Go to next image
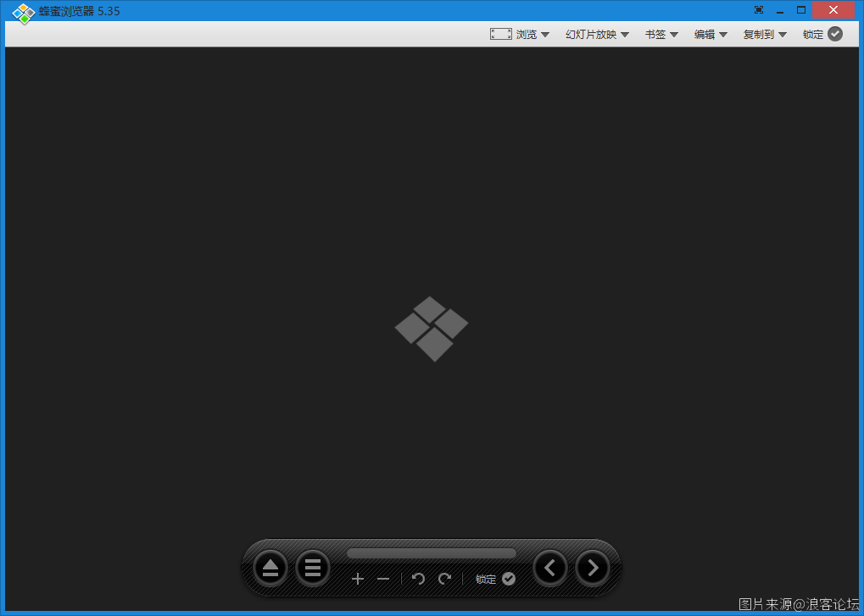This screenshot has width=864, height=616. [593, 568]
